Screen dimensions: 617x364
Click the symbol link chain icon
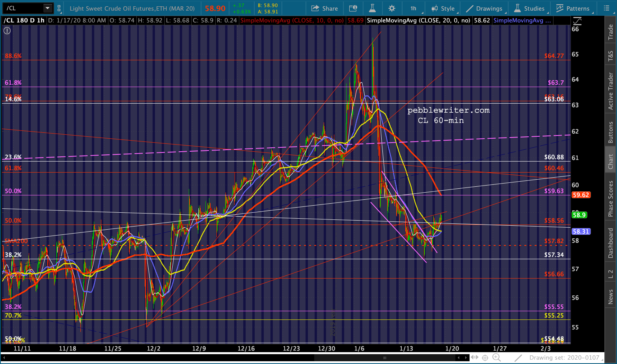pyautogui.click(x=59, y=8)
